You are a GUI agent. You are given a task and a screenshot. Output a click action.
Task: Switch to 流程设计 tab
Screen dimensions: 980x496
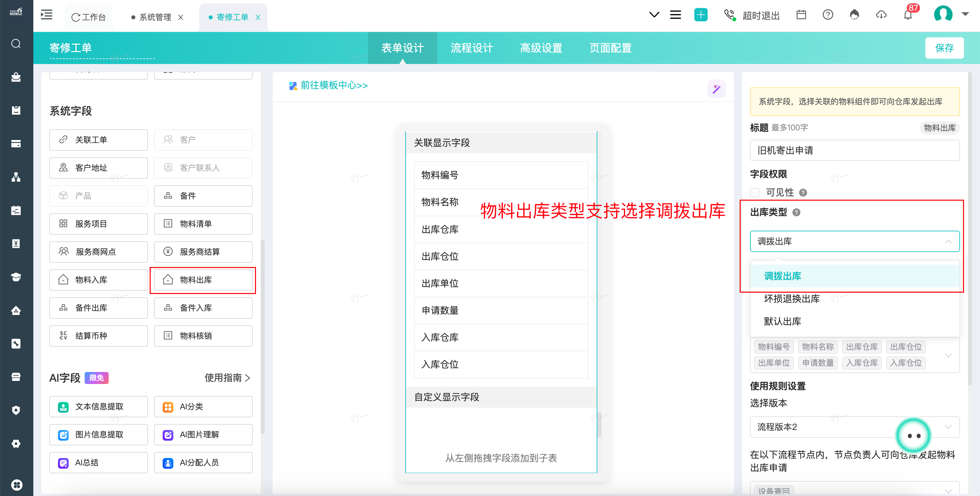(x=472, y=48)
